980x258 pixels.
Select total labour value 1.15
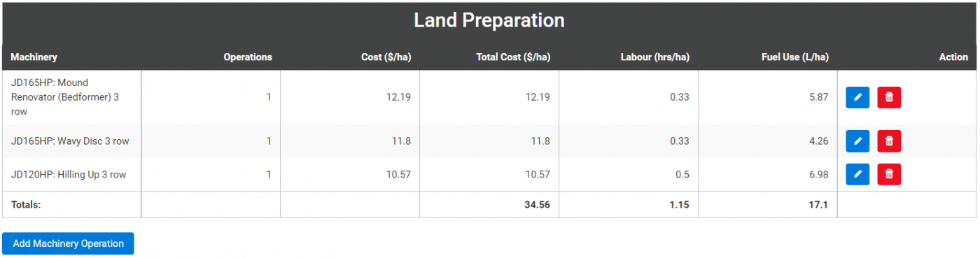click(x=679, y=205)
